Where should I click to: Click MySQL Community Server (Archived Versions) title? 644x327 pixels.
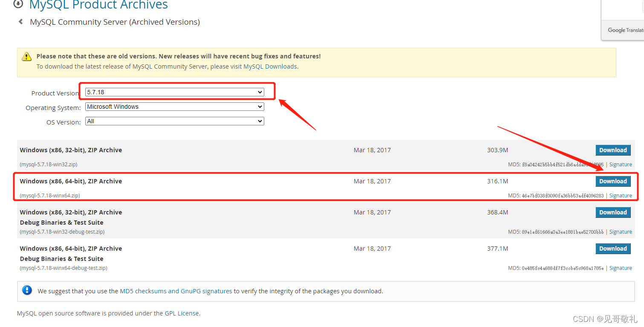pos(115,22)
